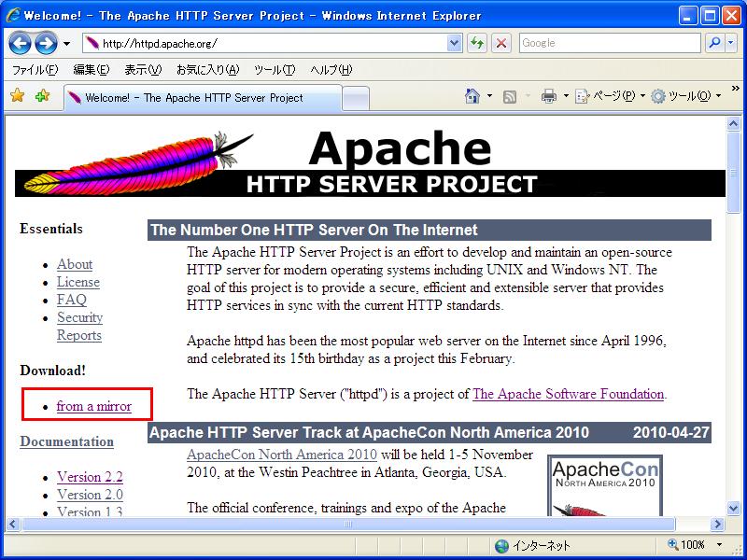Click the horizontal scrollbar right arrow
Viewport: 747px width, 560px height.
[x=717, y=525]
